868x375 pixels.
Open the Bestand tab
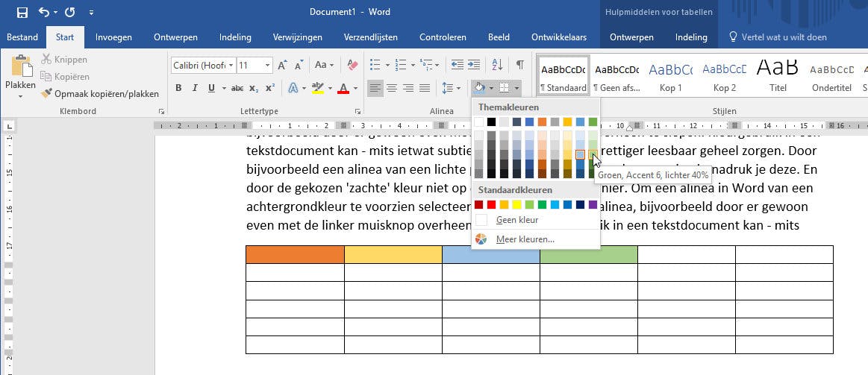coord(22,37)
